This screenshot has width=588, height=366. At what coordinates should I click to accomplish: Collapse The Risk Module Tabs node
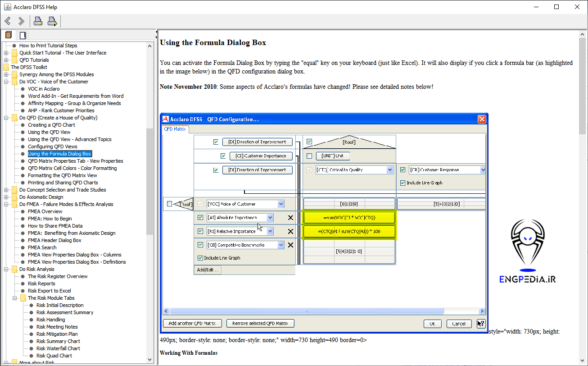click(x=14, y=298)
